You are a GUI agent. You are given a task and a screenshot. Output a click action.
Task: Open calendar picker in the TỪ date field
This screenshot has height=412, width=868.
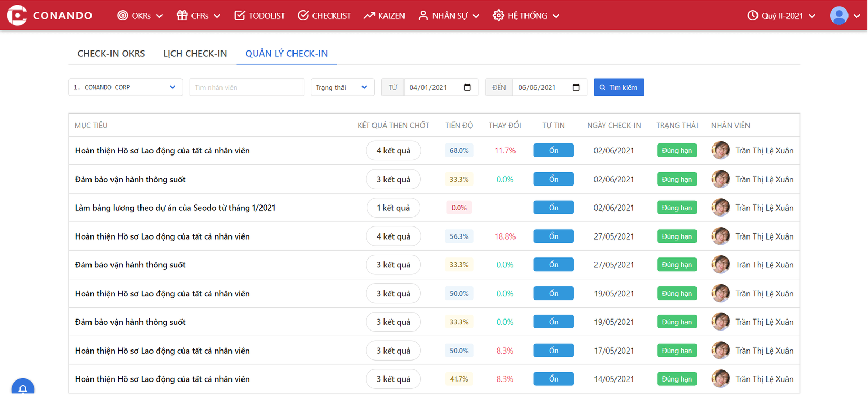click(467, 87)
